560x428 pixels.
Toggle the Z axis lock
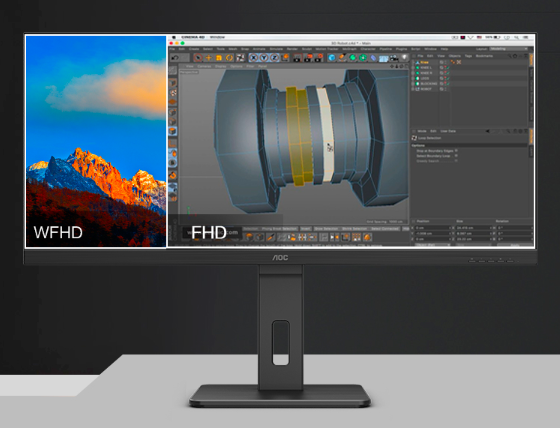[275, 58]
